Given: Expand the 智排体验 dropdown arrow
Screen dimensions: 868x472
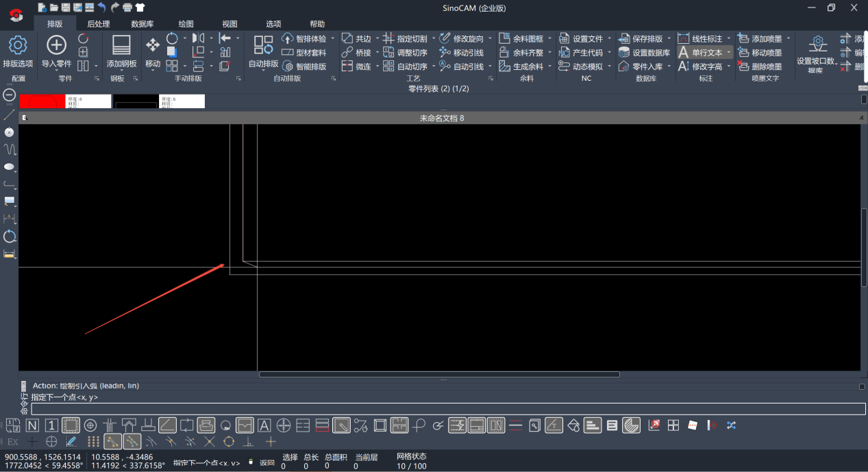Looking at the screenshot, I should pyautogui.click(x=333, y=39).
